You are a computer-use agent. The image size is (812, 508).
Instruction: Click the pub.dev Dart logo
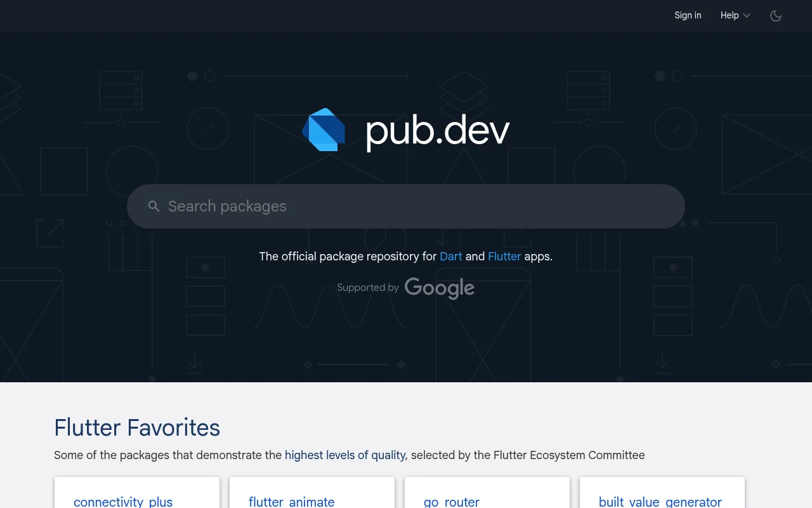click(x=324, y=130)
